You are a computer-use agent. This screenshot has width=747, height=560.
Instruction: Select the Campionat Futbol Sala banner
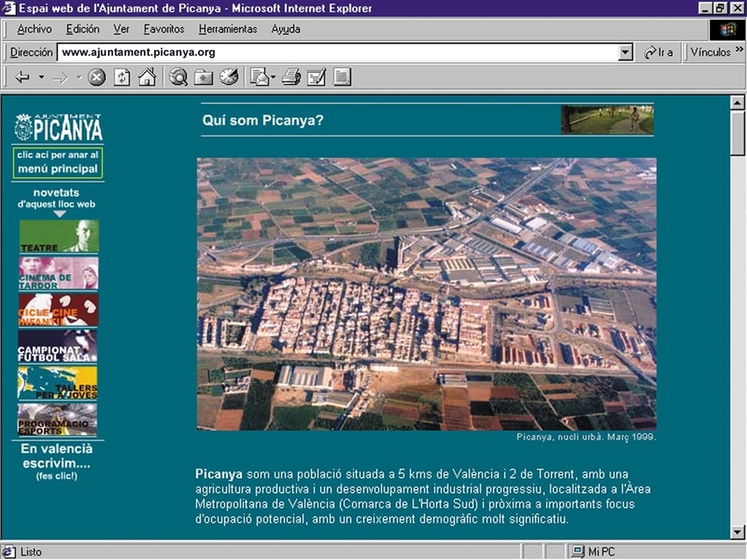[58, 344]
